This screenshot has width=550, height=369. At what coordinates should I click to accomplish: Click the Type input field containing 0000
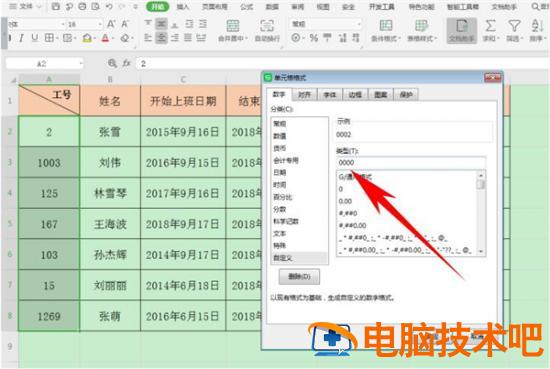pyautogui.click(x=411, y=162)
